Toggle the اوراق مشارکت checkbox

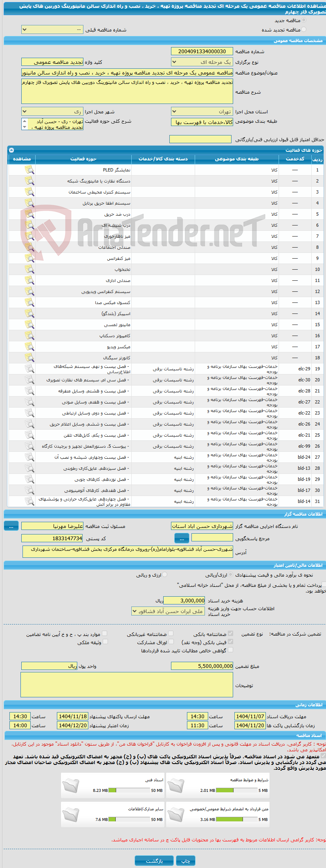tap(171, 642)
